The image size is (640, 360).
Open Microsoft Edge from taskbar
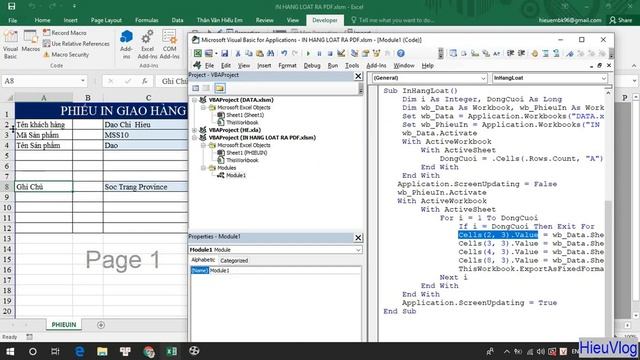coord(79,351)
